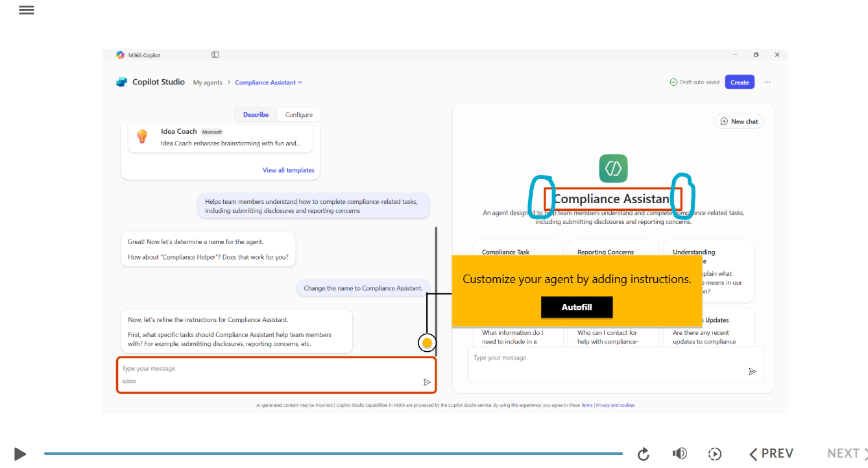Click 'Who can I contact for' prompt text
Image resolution: width=868 pixels, height=468 pixels.
click(607, 332)
